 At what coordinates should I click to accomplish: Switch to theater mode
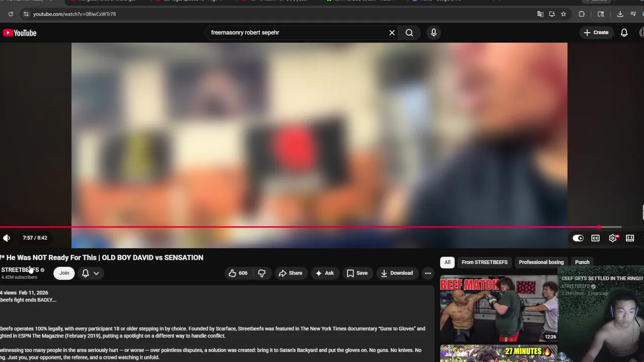630,238
